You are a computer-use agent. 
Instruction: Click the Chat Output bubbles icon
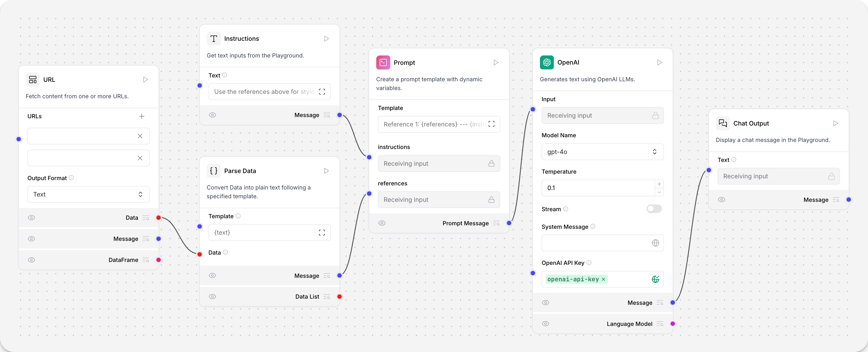[723, 123]
